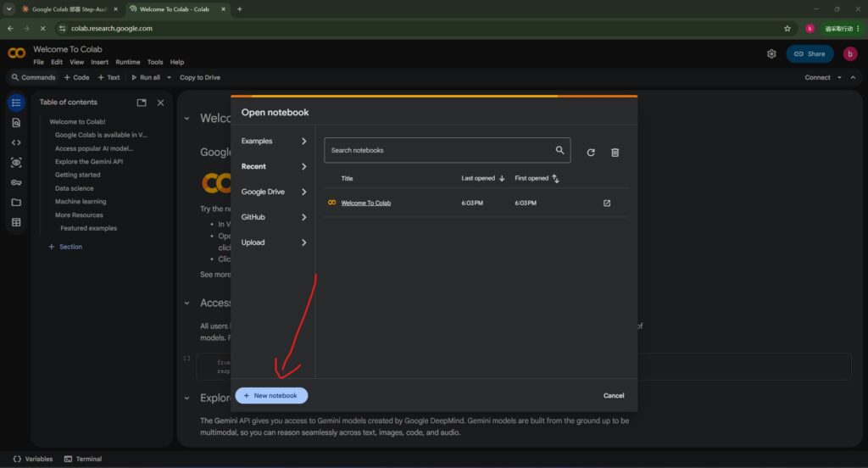Viewport: 868px width, 468px height.
Task: Open the File menu
Action: 38,62
